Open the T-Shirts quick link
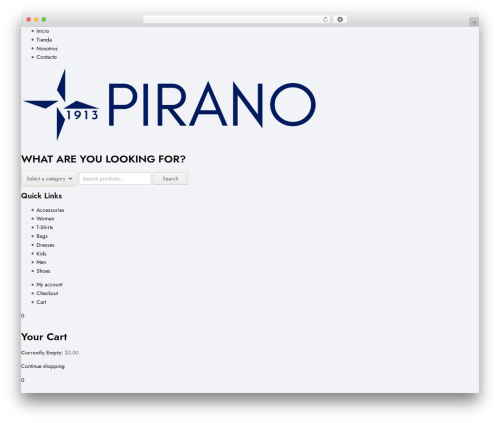This screenshot has width=500, height=423. tap(45, 228)
